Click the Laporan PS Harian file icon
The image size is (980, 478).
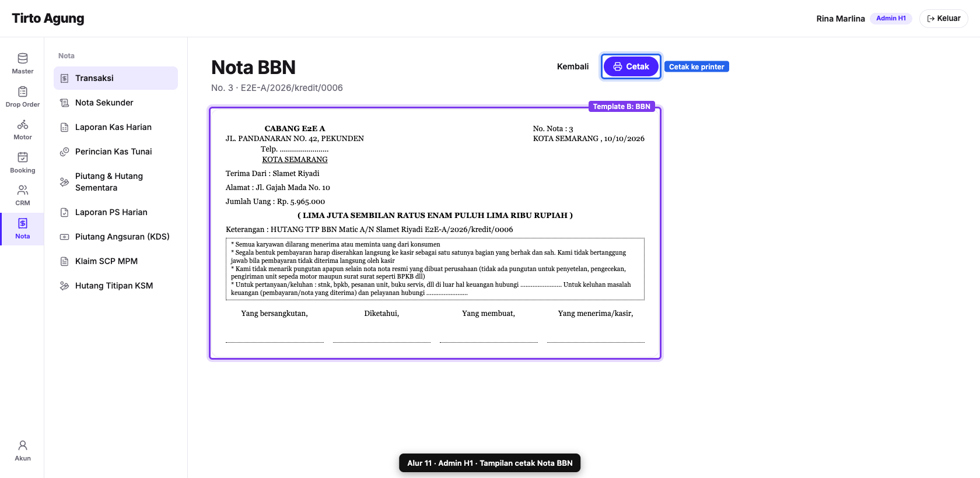(65, 212)
